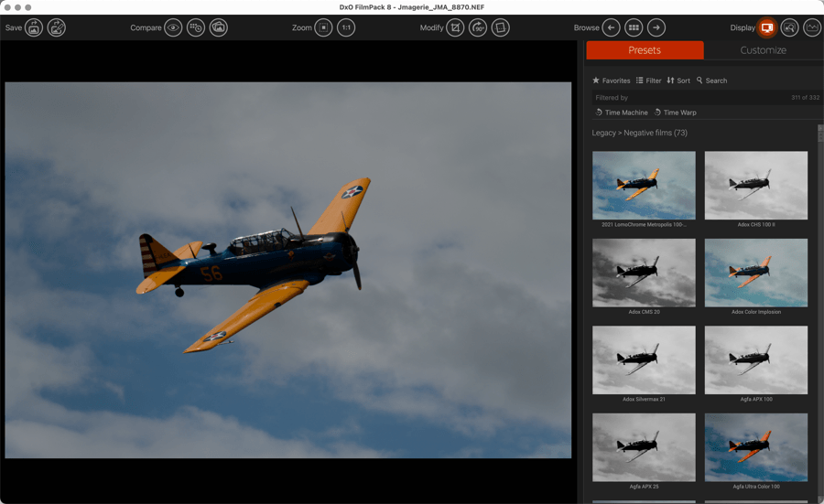Go to the previous image arrow
The height and width of the screenshot is (504, 824).
click(611, 28)
